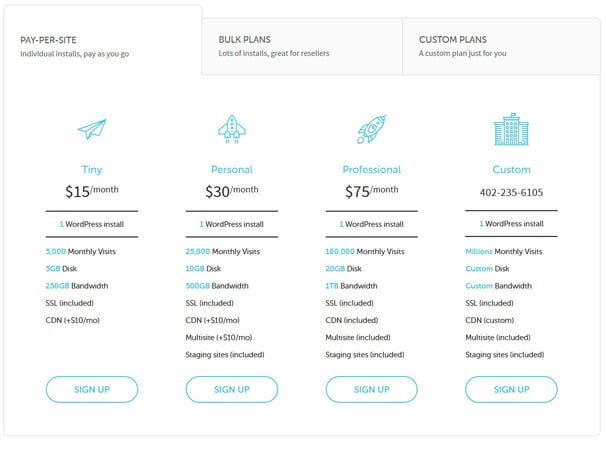The width and height of the screenshot is (606, 455).
Task: Sign up for the Professional plan
Action: point(372,389)
